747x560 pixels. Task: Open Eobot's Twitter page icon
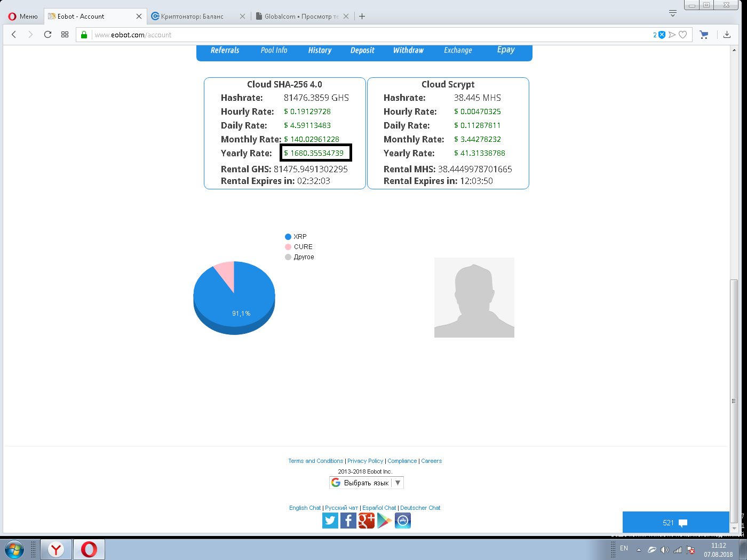point(330,521)
